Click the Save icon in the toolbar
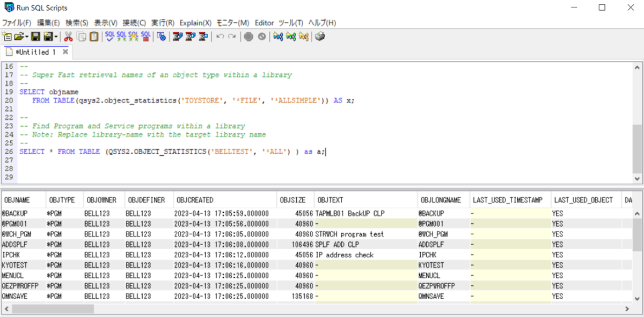Viewport: 644px width, 317px height. (x=35, y=37)
